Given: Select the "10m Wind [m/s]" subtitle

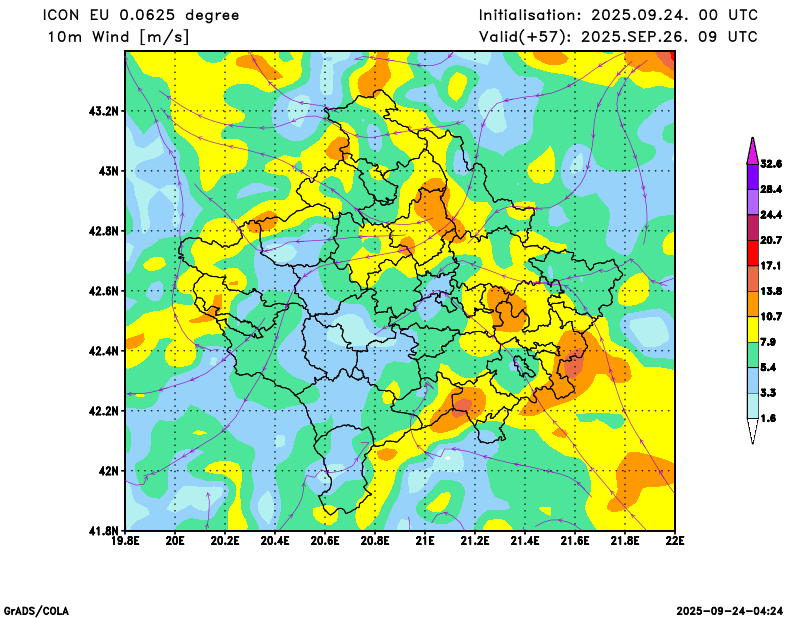Looking at the screenshot, I should coord(119,37).
